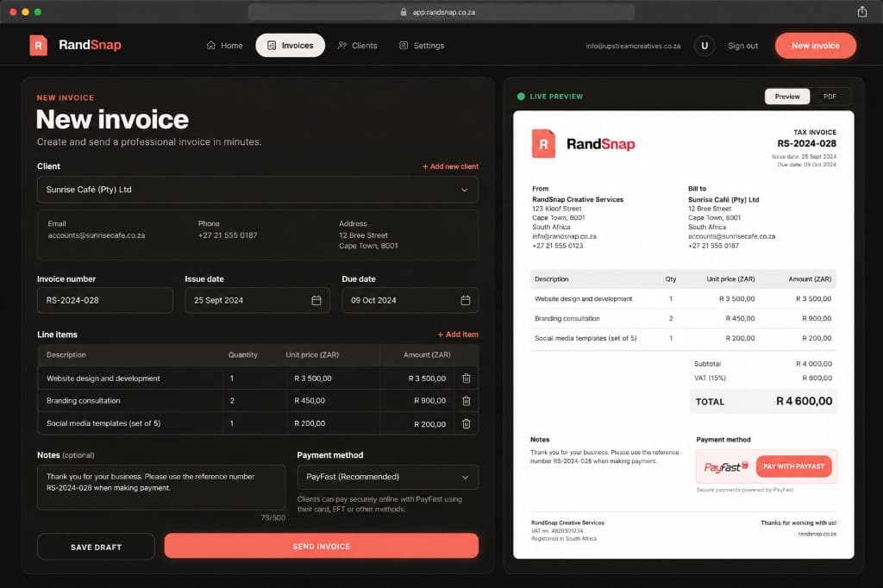Open the Issue date calendar icon
This screenshot has width=883, height=588.
[x=316, y=301]
